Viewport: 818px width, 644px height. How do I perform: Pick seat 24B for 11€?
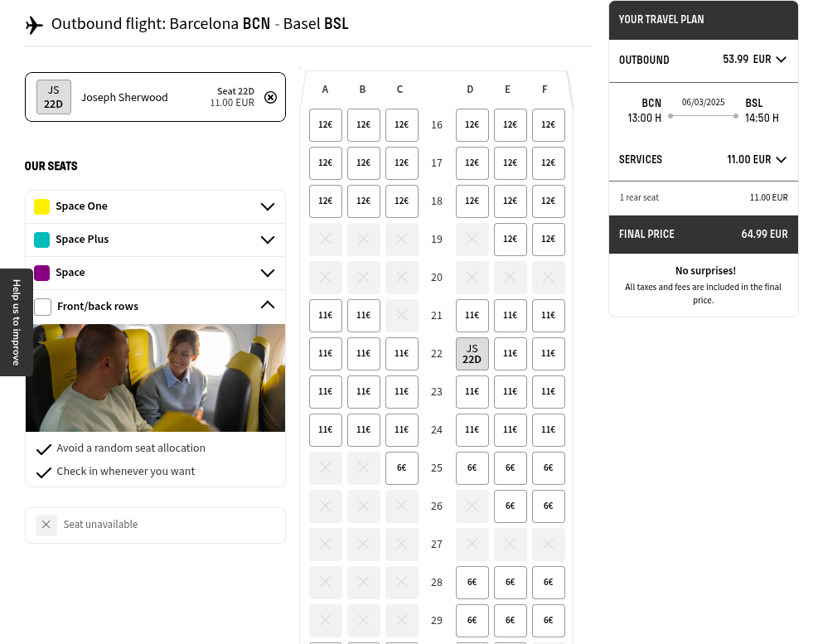[364, 430]
